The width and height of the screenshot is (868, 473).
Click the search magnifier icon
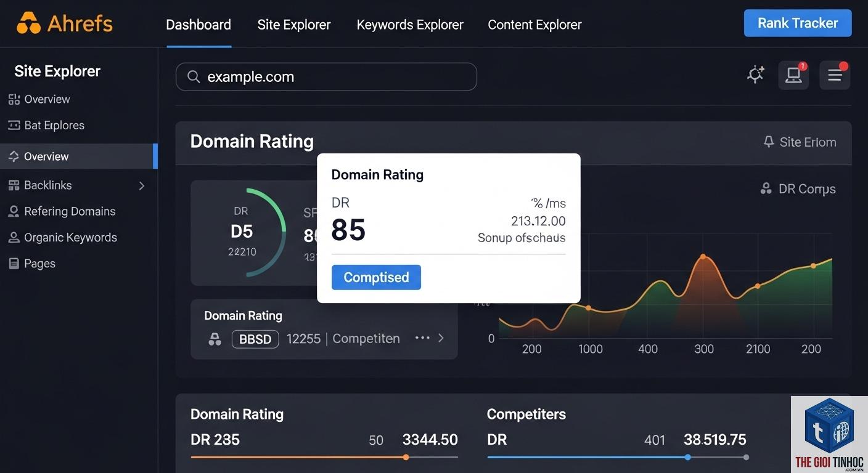pos(194,77)
